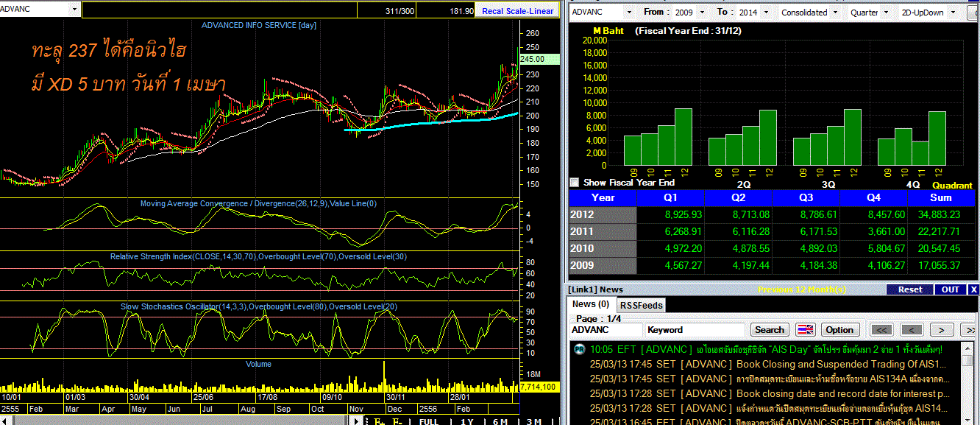Go to previous news page (<)
This screenshot has height=425, width=980.
[912, 330]
